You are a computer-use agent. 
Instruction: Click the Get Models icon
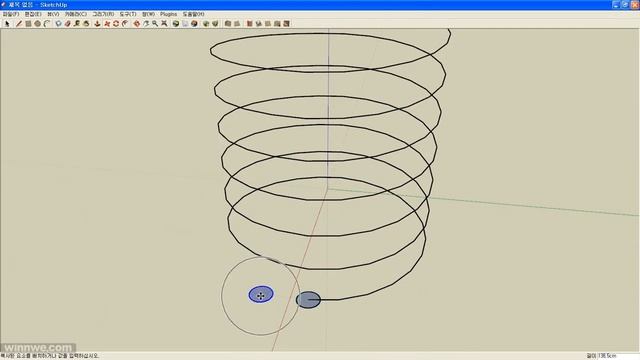pyautogui.click(x=206, y=24)
